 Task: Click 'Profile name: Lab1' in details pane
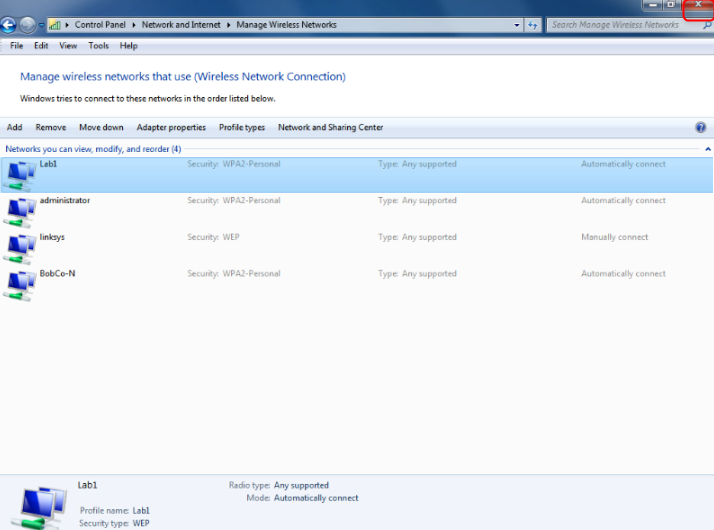[x=115, y=511]
